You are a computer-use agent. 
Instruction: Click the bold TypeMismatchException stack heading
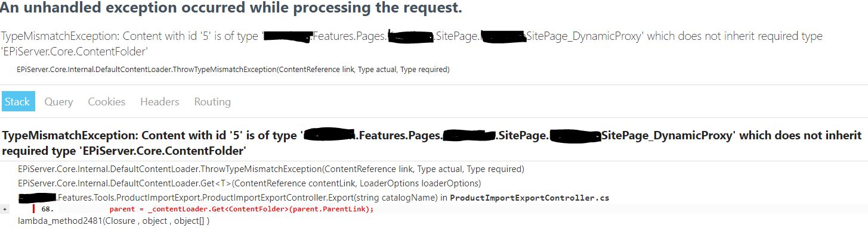(x=432, y=143)
